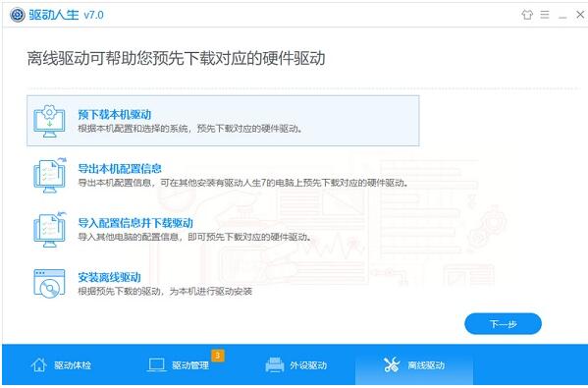Select the 预下载本机驱动 option
The width and height of the screenshot is (588, 388).
223,121
